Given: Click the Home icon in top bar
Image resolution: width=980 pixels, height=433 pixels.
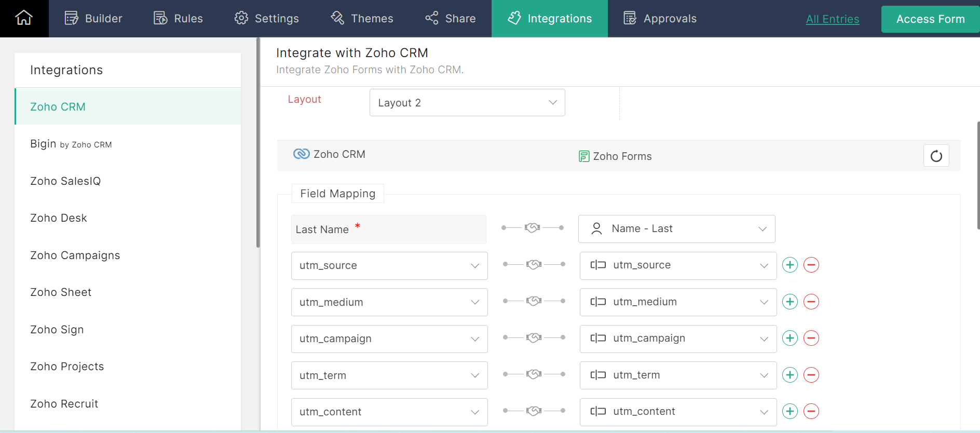Looking at the screenshot, I should click(24, 18).
